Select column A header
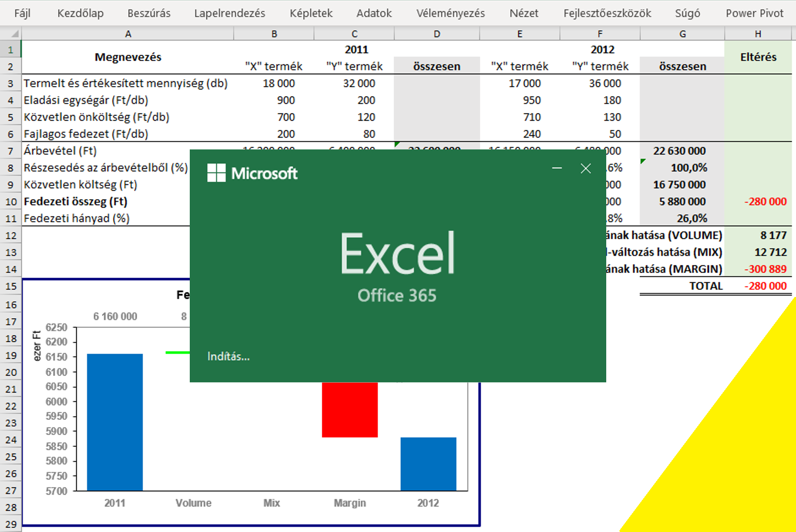The width and height of the screenshot is (796, 532). tap(128, 34)
